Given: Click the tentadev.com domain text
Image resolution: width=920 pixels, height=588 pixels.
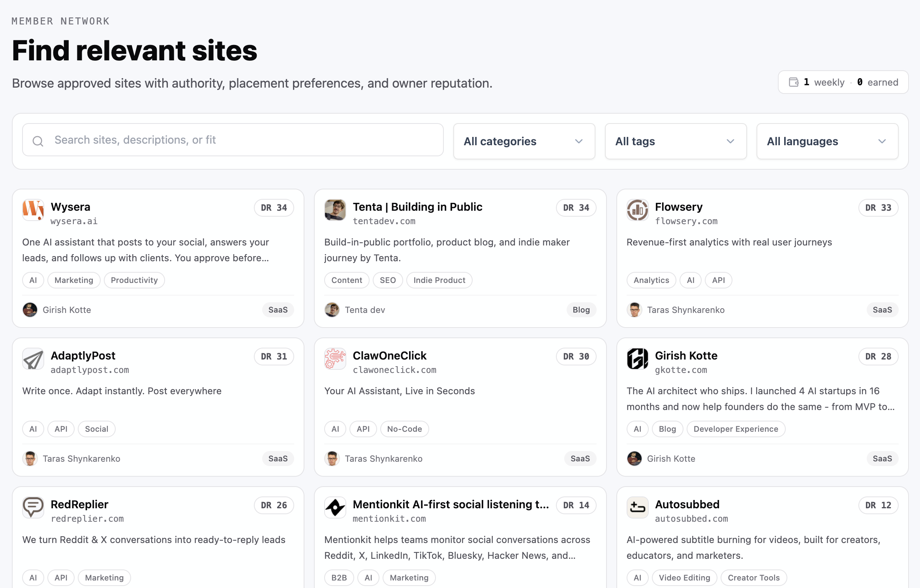Looking at the screenshot, I should (x=384, y=221).
